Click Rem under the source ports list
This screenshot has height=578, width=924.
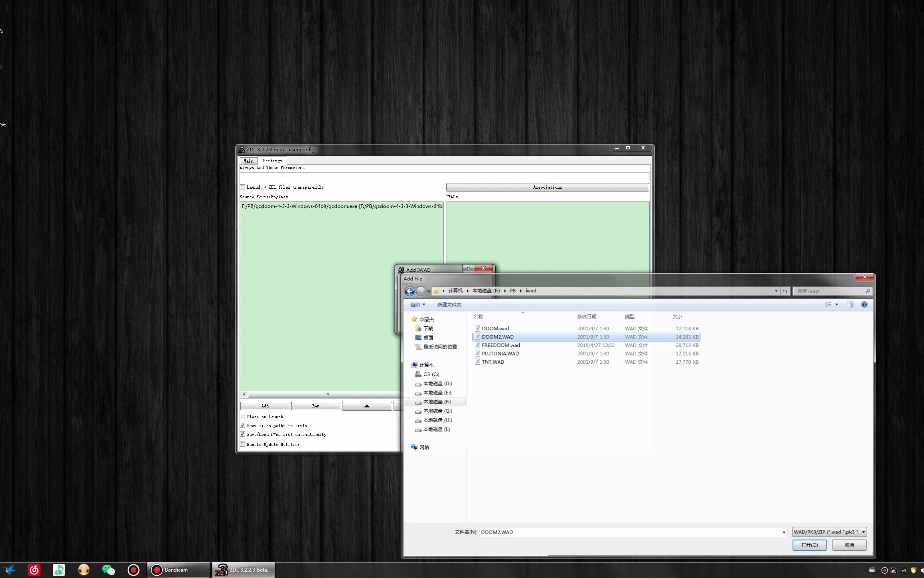pos(316,406)
